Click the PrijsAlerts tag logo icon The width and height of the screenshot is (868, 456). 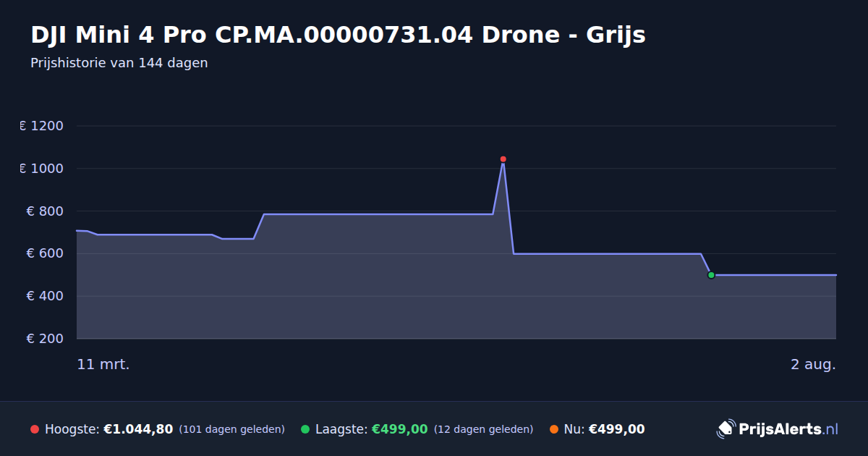[x=726, y=428]
